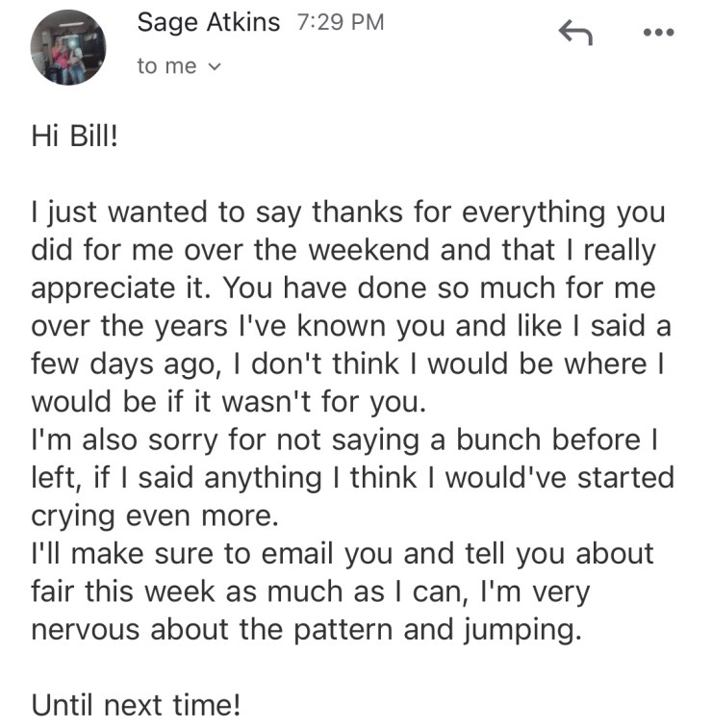
Task: Open the three-dot more options menu
Action: point(660,34)
